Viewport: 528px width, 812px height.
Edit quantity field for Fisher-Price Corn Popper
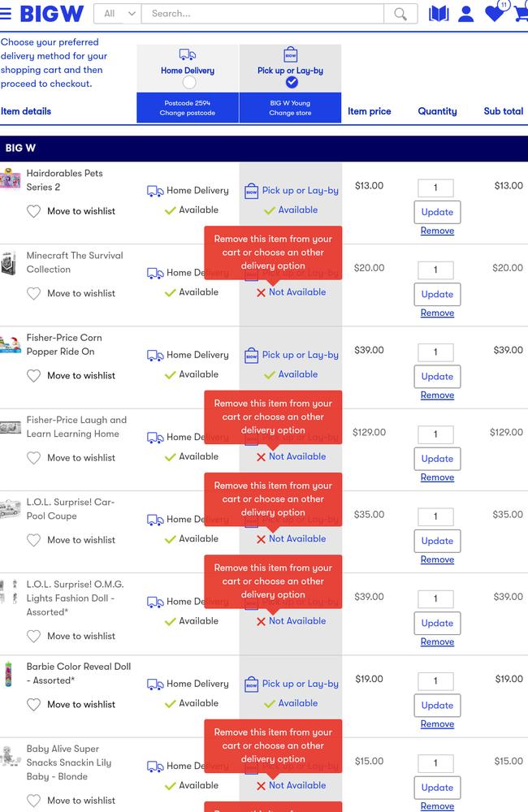[435, 352]
